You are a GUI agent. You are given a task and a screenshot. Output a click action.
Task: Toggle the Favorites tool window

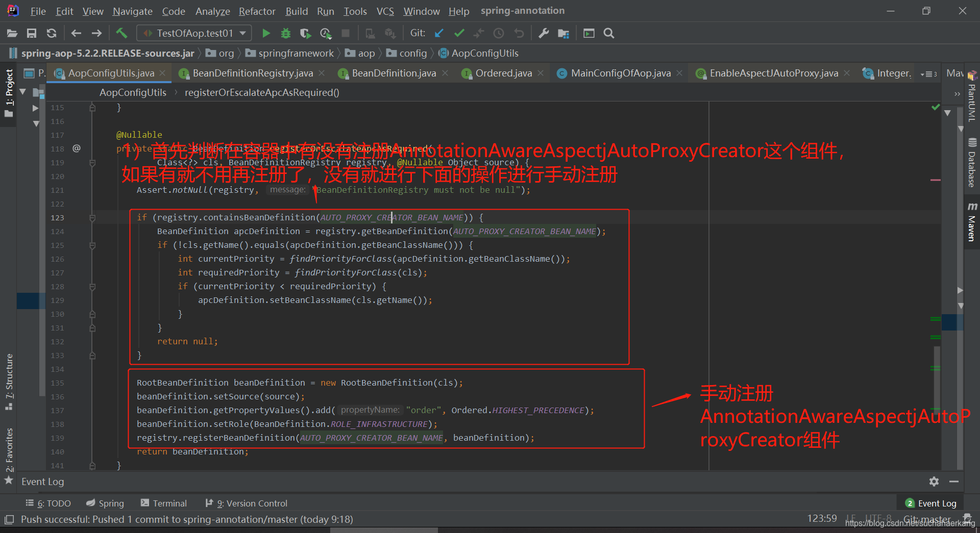tap(9, 455)
